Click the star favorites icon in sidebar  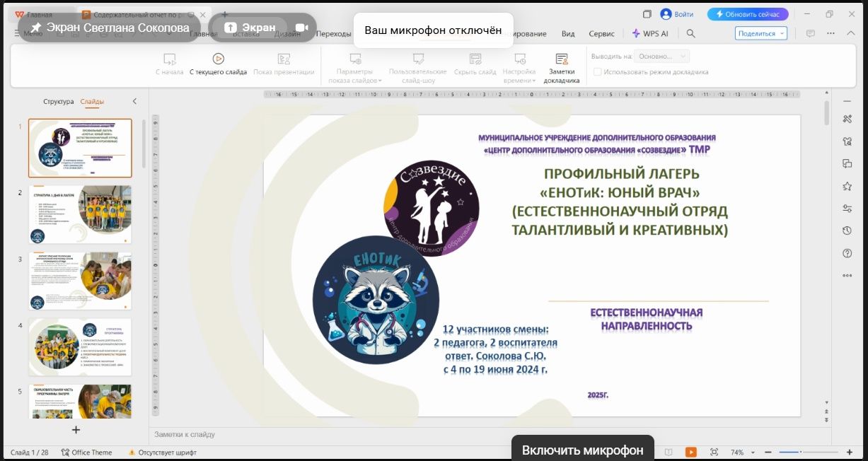[847, 186]
